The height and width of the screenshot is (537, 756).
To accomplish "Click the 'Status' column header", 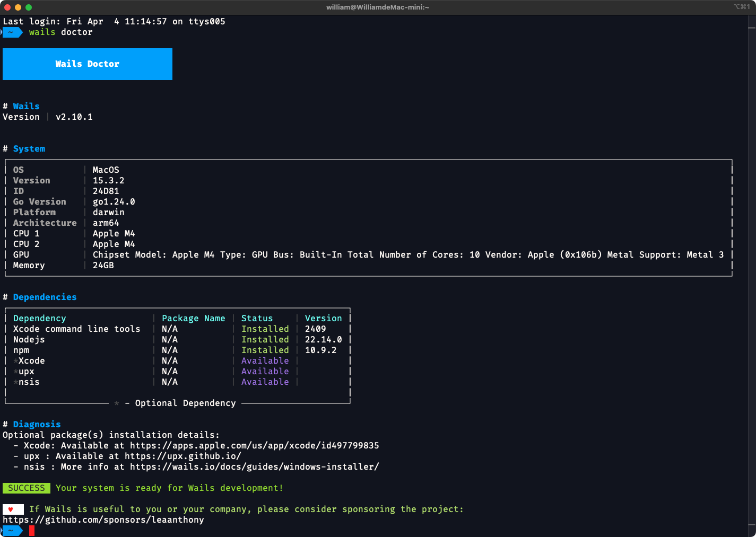I will 257,319.
